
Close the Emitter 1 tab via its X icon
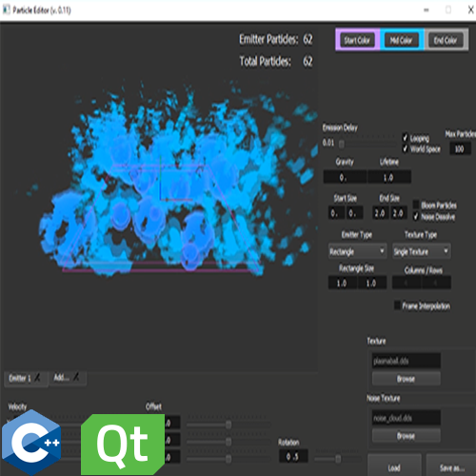coord(37,377)
